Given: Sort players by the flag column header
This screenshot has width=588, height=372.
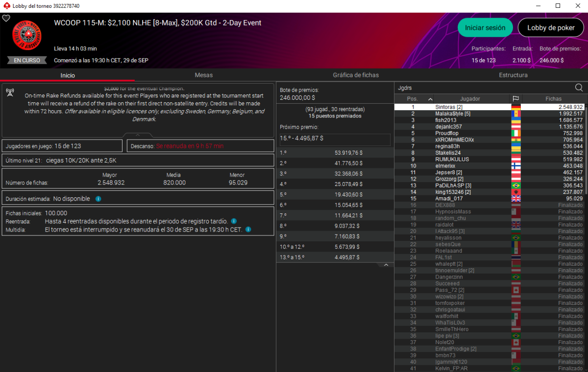Looking at the screenshot, I should click(515, 98).
